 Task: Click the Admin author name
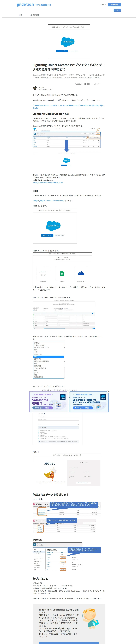tap(41, 87)
